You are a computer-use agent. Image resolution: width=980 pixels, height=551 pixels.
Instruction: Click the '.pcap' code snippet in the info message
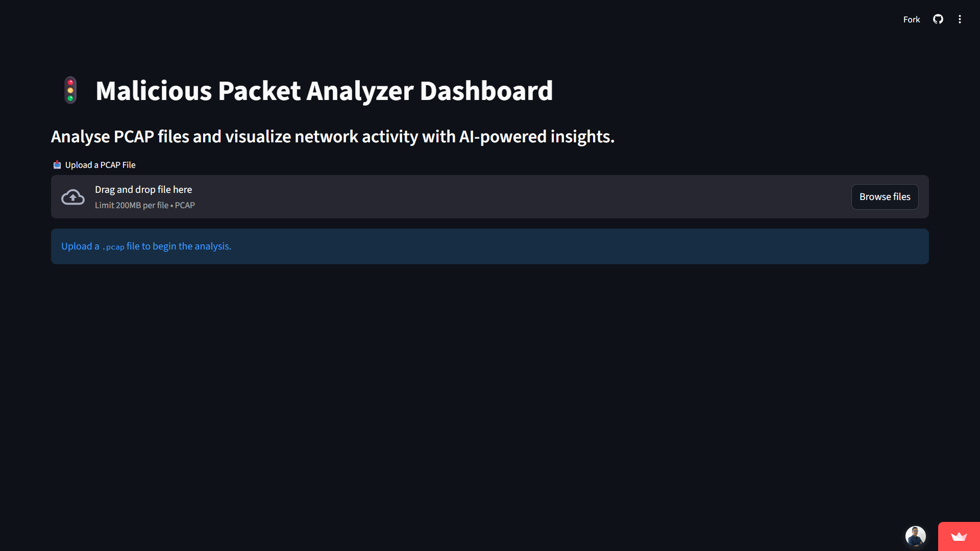(x=113, y=247)
